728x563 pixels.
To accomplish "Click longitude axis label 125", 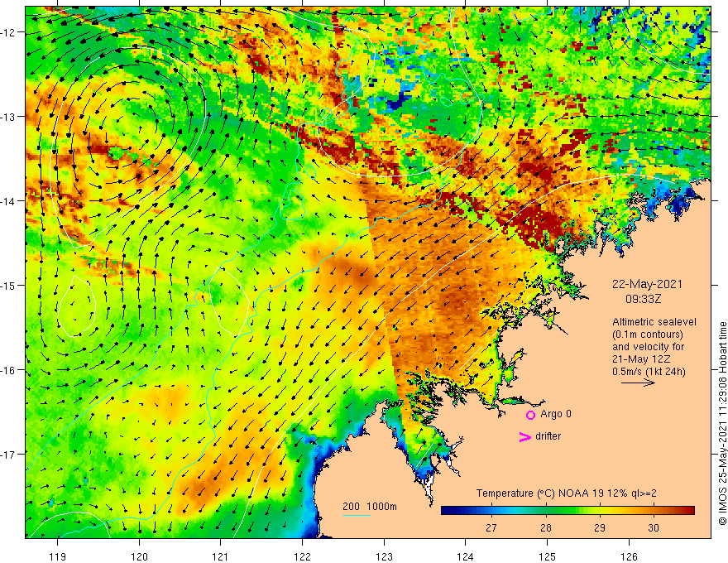I will pyautogui.click(x=547, y=556).
